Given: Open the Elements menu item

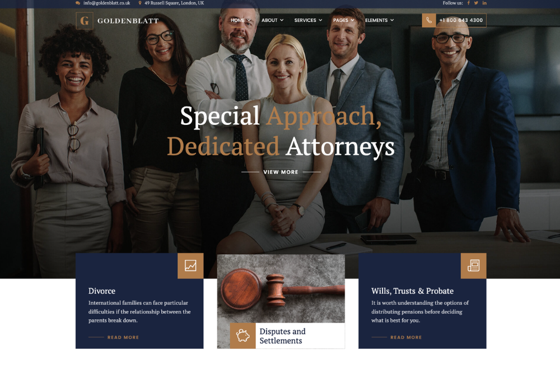Looking at the screenshot, I should [379, 20].
